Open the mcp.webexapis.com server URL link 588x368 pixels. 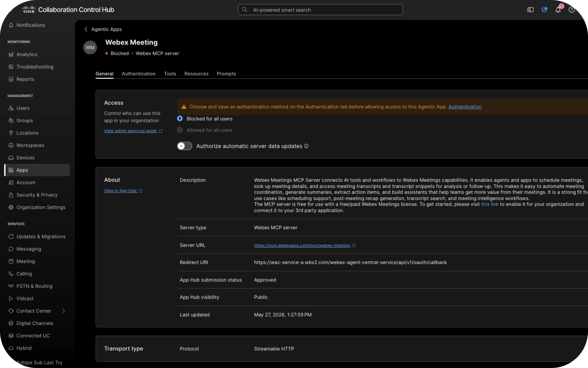coord(305,245)
